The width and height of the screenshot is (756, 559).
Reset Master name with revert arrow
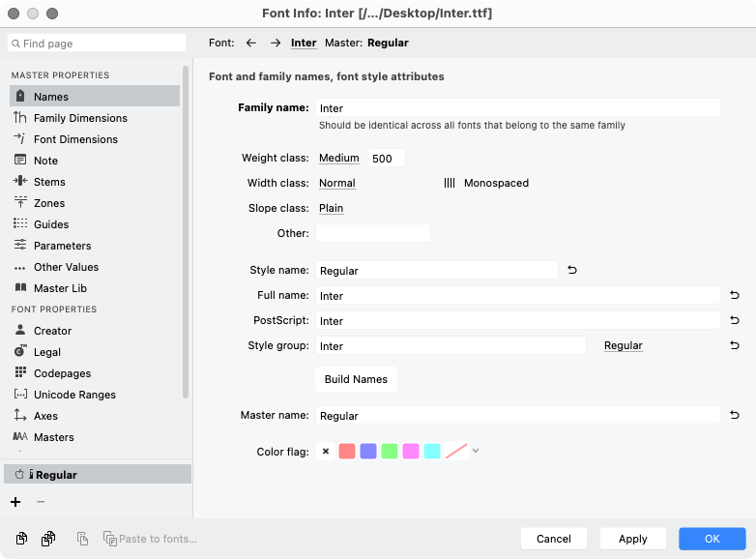[735, 414]
